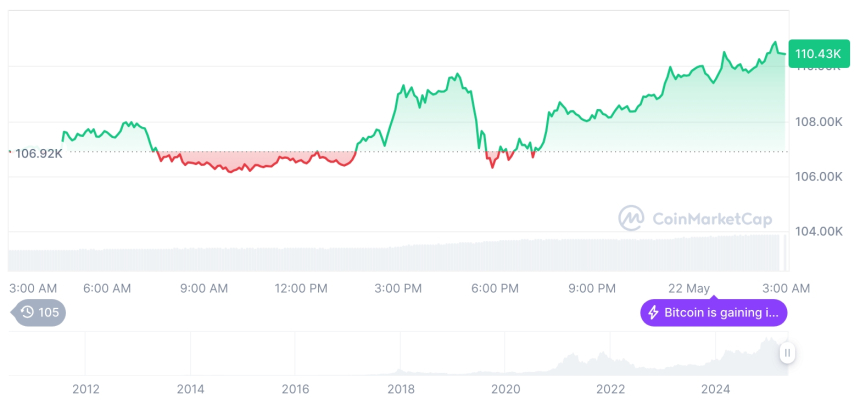Click the 22 May date marker on axis
860x401 pixels.
coord(691,288)
